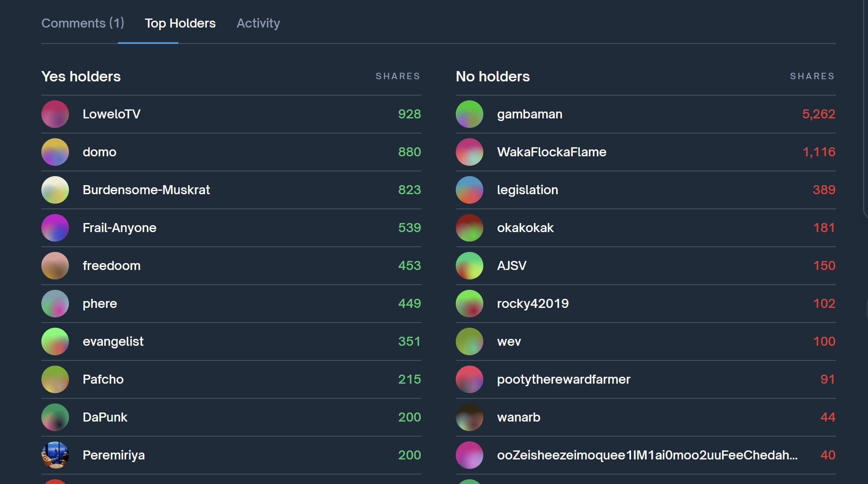Click wanarb's dark avatar
Image resolution: width=868 pixels, height=484 pixels.
tap(470, 417)
